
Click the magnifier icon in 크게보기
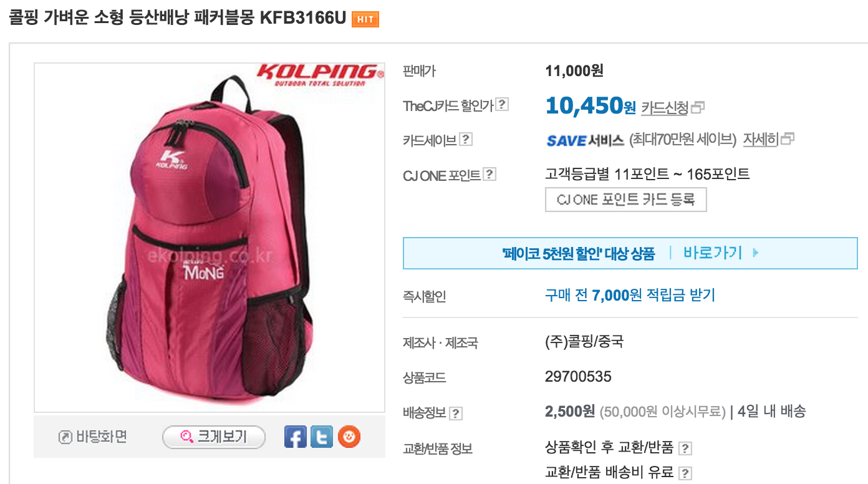pos(186,437)
